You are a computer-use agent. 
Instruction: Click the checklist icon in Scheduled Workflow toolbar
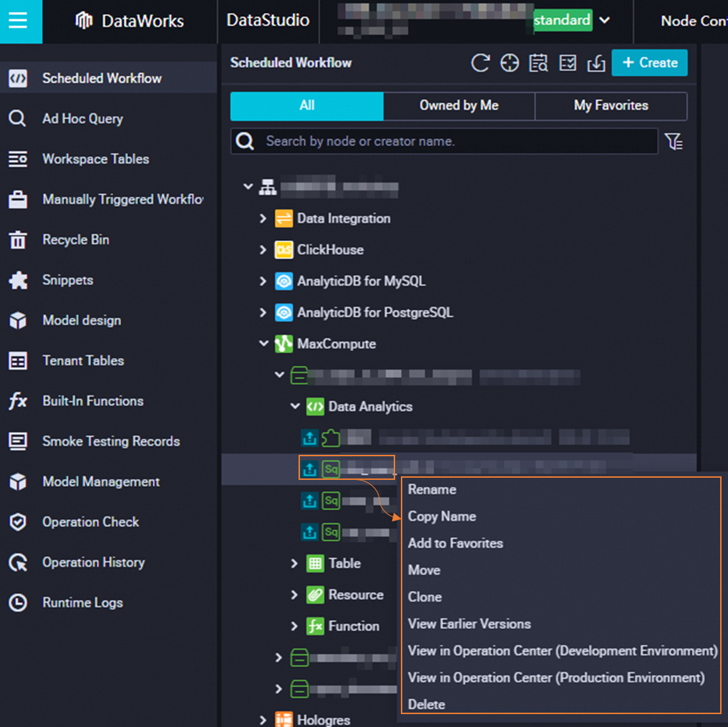[x=568, y=63]
